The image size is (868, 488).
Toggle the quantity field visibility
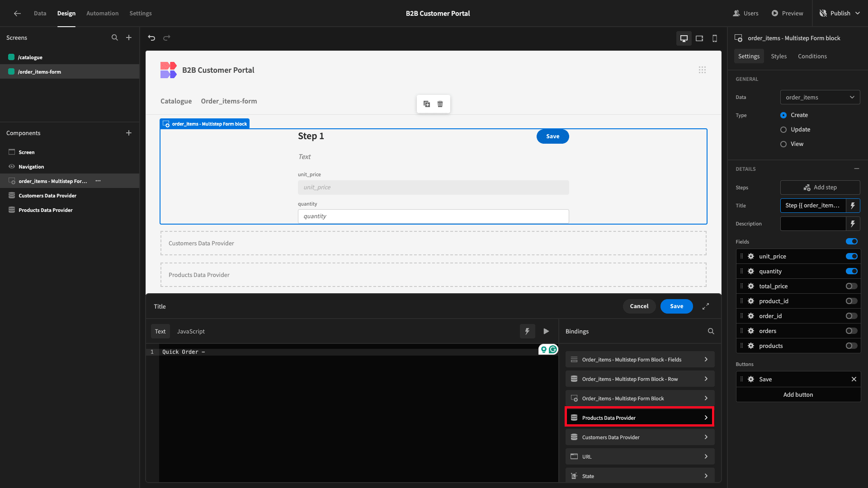click(x=852, y=271)
